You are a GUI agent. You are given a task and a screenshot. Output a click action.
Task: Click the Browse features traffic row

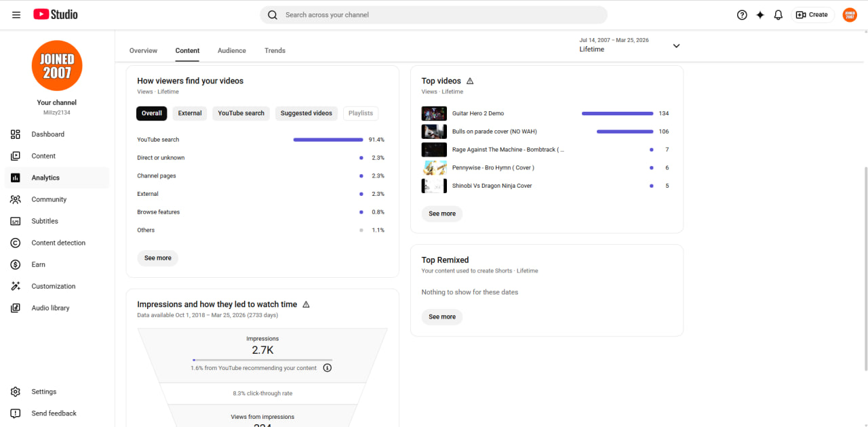click(261, 212)
